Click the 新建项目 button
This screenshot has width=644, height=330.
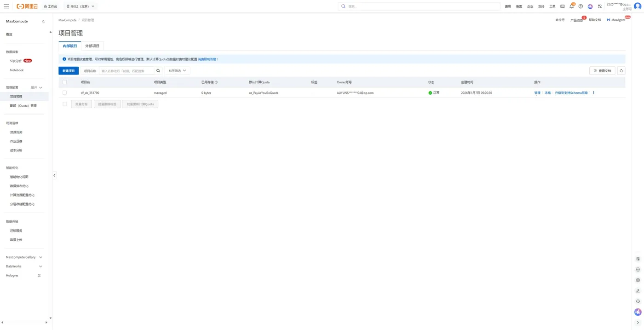point(68,70)
